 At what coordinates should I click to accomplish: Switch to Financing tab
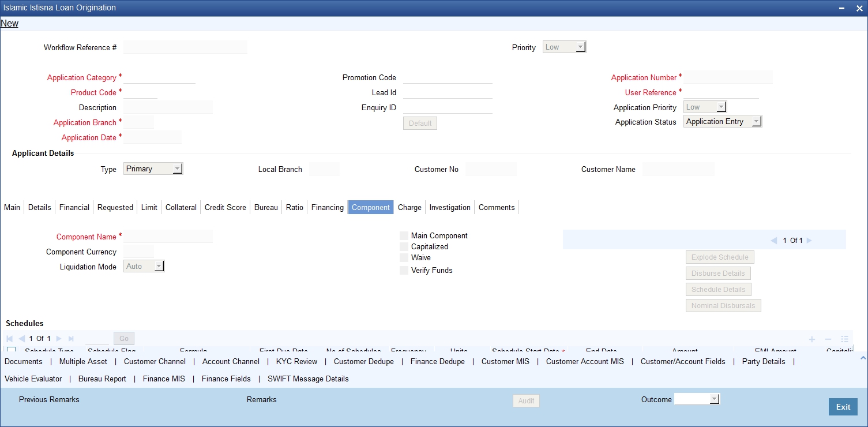328,207
